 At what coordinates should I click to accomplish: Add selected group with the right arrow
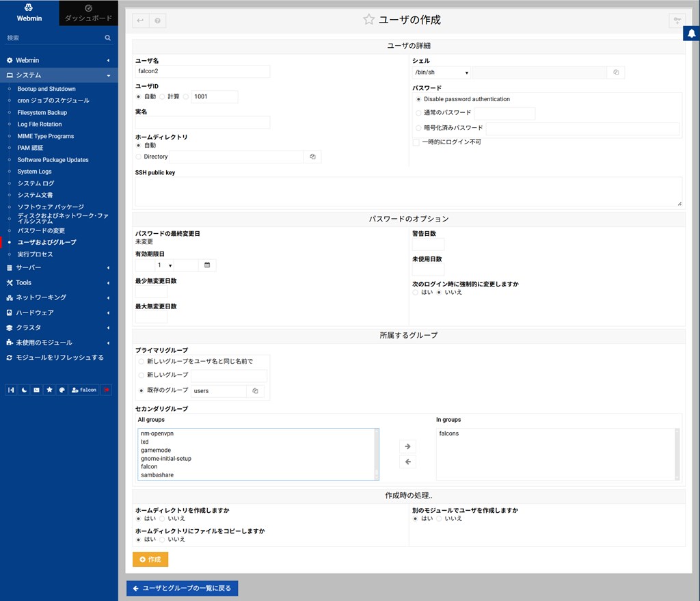[407, 446]
